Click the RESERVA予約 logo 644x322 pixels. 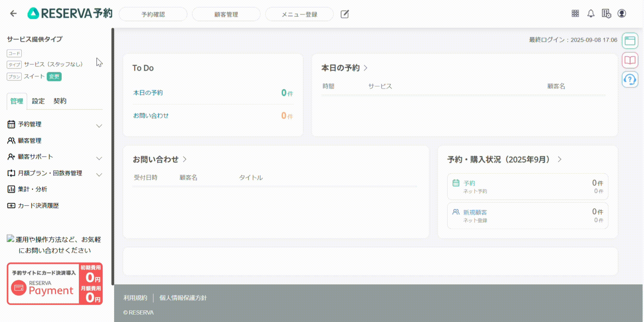70,13
